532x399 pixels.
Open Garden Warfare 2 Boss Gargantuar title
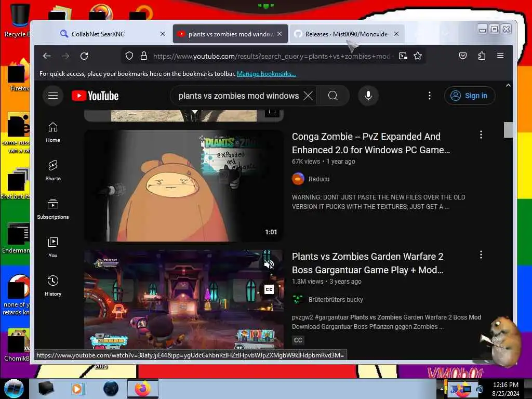tap(367, 263)
